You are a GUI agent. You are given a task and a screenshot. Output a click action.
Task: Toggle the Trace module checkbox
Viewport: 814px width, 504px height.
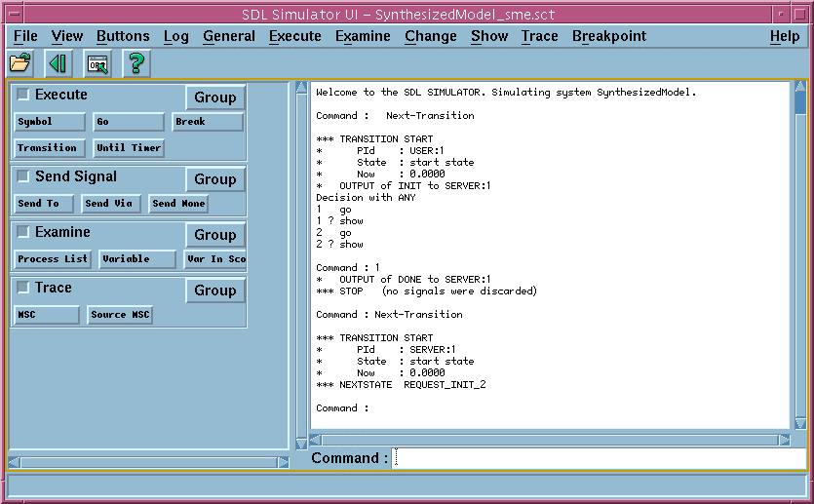(22, 287)
